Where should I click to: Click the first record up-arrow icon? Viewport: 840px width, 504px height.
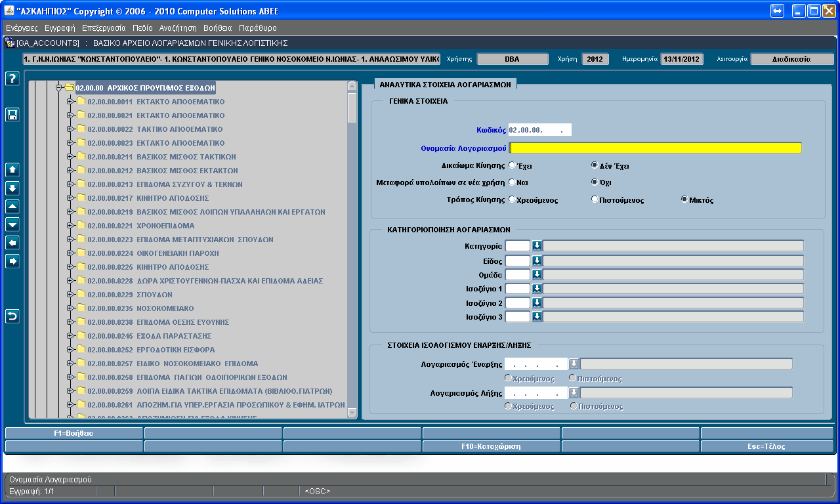pyautogui.click(x=12, y=169)
